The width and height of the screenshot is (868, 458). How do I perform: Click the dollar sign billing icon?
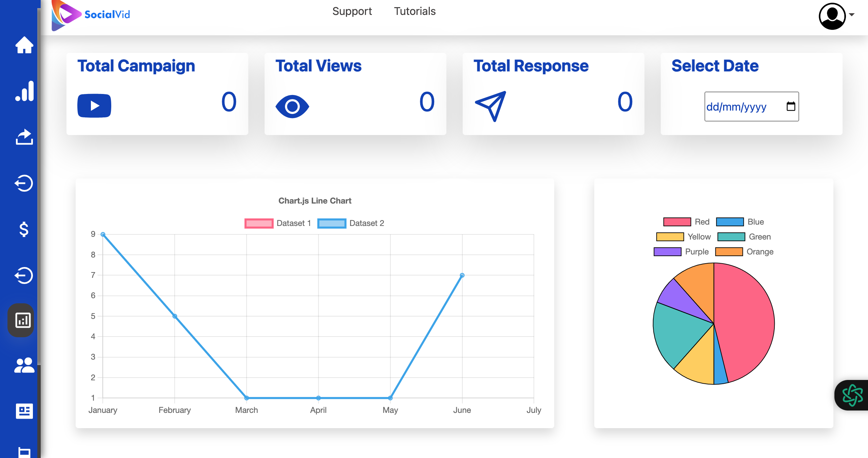(x=24, y=229)
